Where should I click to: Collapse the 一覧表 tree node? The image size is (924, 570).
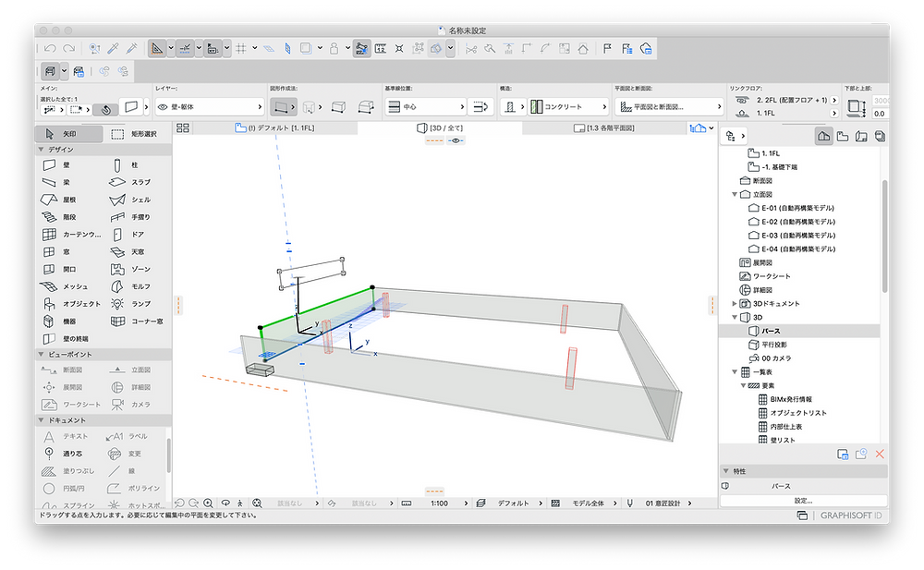pyautogui.click(x=735, y=372)
